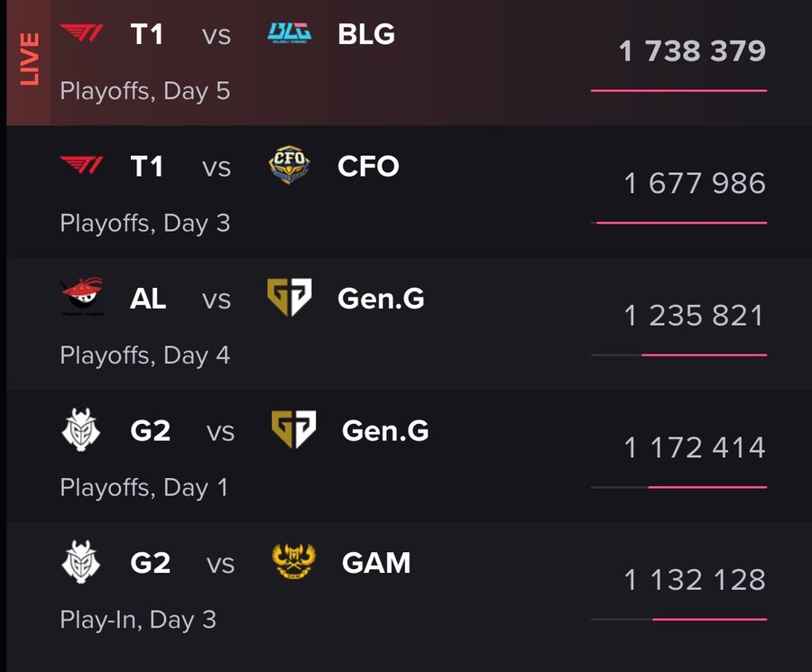Click the 1 738 379 viewers count
The image size is (812, 672).
tap(692, 51)
